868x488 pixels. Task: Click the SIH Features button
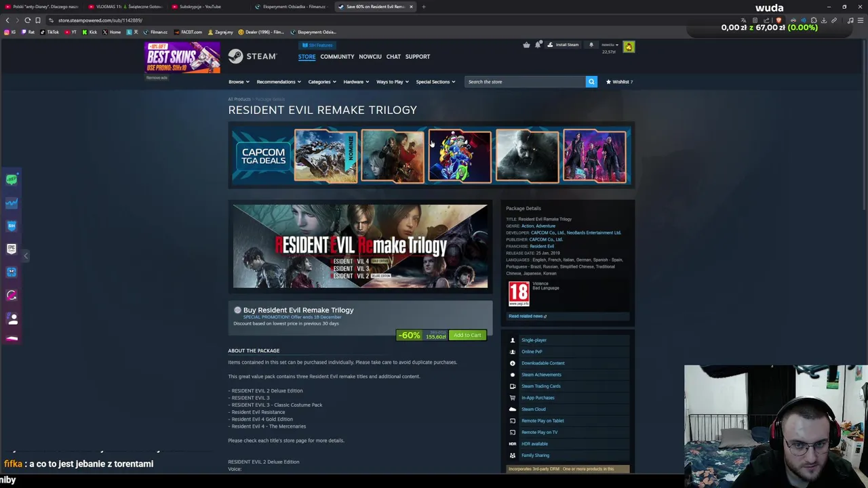317,45
